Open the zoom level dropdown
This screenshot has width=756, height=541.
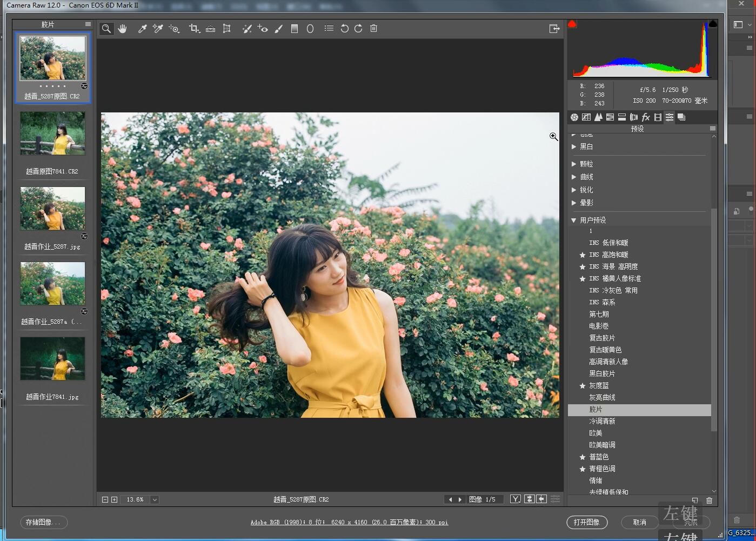pyautogui.click(x=155, y=499)
